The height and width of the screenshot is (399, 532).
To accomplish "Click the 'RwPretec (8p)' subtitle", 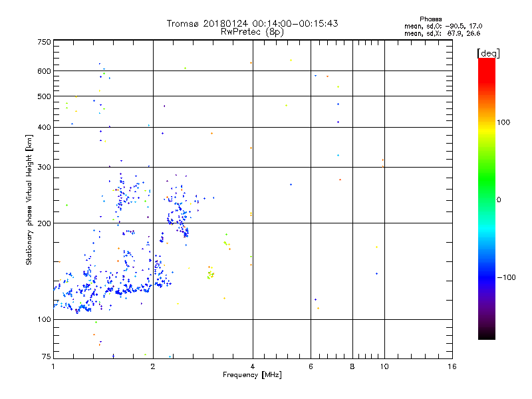I will pyautogui.click(x=252, y=32).
